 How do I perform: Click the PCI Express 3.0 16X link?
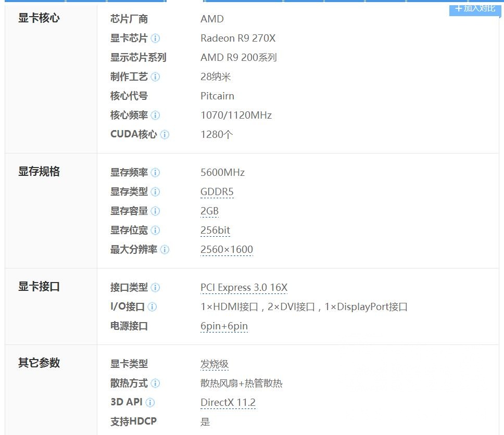pos(244,287)
